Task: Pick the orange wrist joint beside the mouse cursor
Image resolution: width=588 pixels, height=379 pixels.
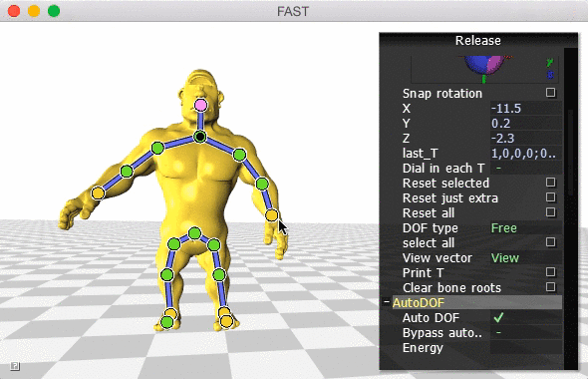Action: click(x=271, y=215)
